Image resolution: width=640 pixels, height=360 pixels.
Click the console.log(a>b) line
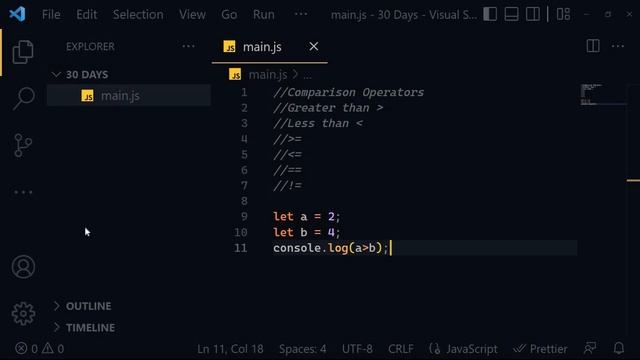coord(331,248)
